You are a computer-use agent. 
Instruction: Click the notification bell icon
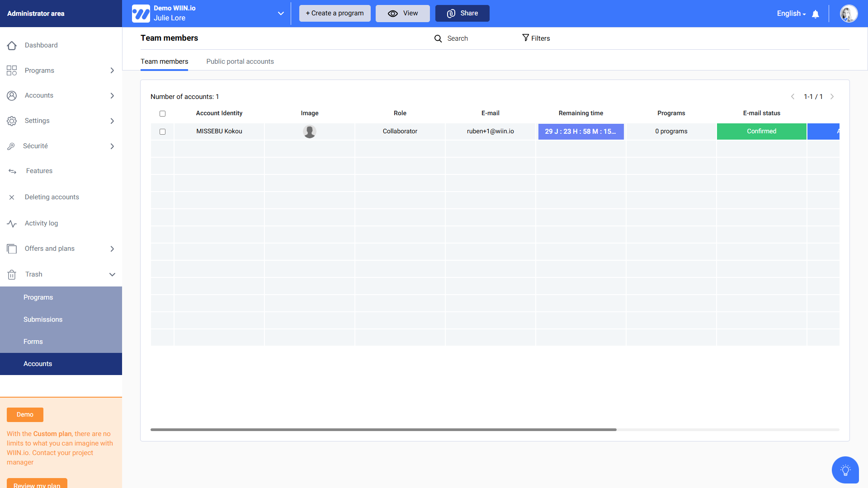pos(816,14)
